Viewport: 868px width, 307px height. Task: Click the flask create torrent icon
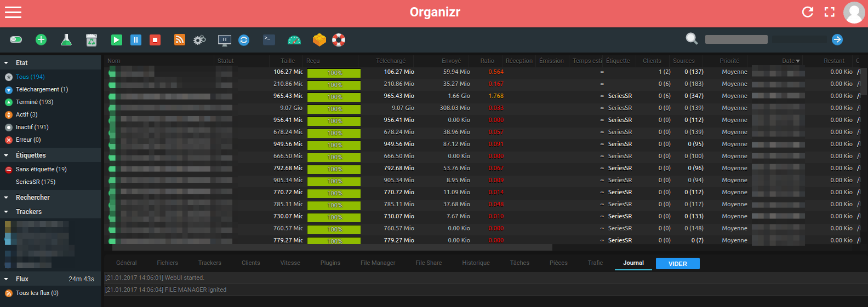pyautogui.click(x=66, y=39)
